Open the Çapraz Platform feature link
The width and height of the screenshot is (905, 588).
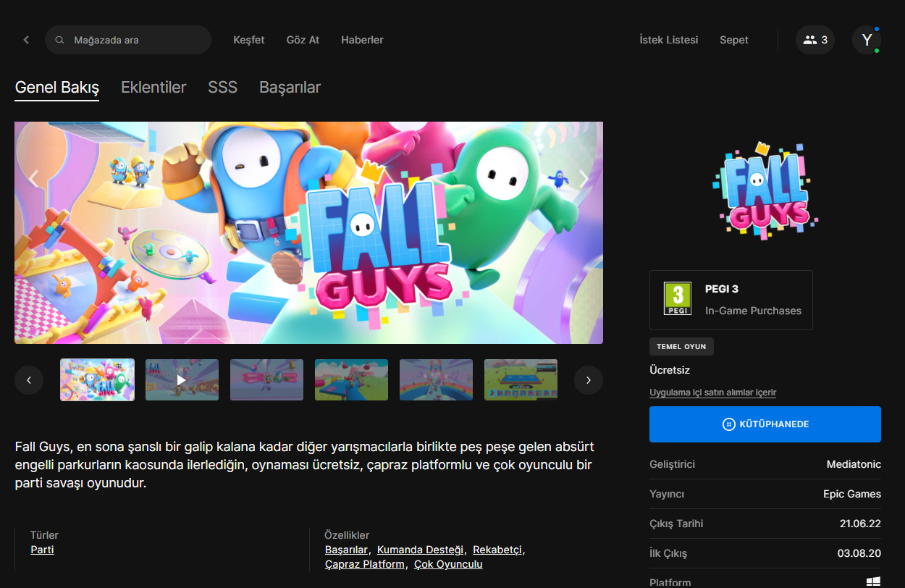(365, 564)
